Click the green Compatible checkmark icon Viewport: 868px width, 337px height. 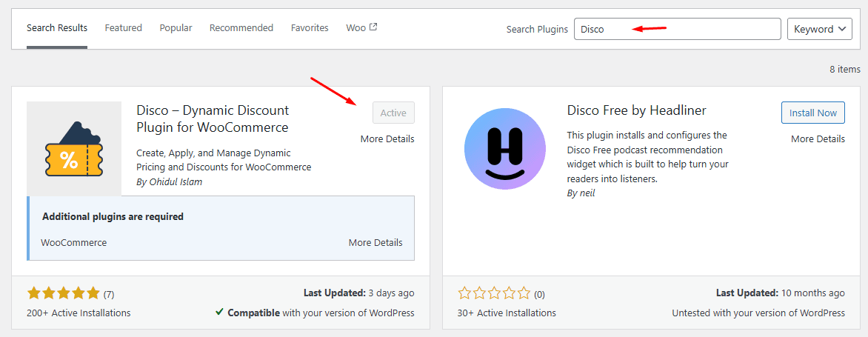coord(219,312)
